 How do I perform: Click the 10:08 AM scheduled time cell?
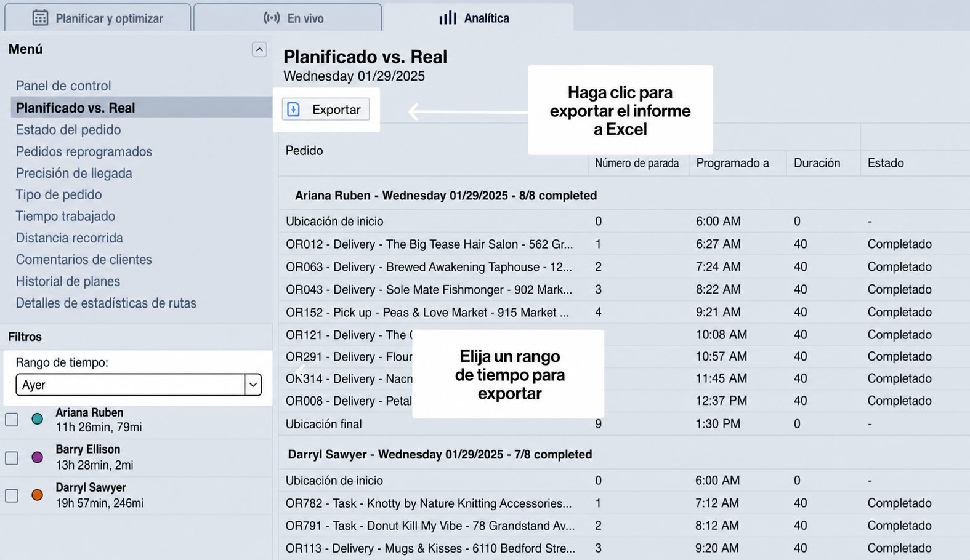[721, 335]
